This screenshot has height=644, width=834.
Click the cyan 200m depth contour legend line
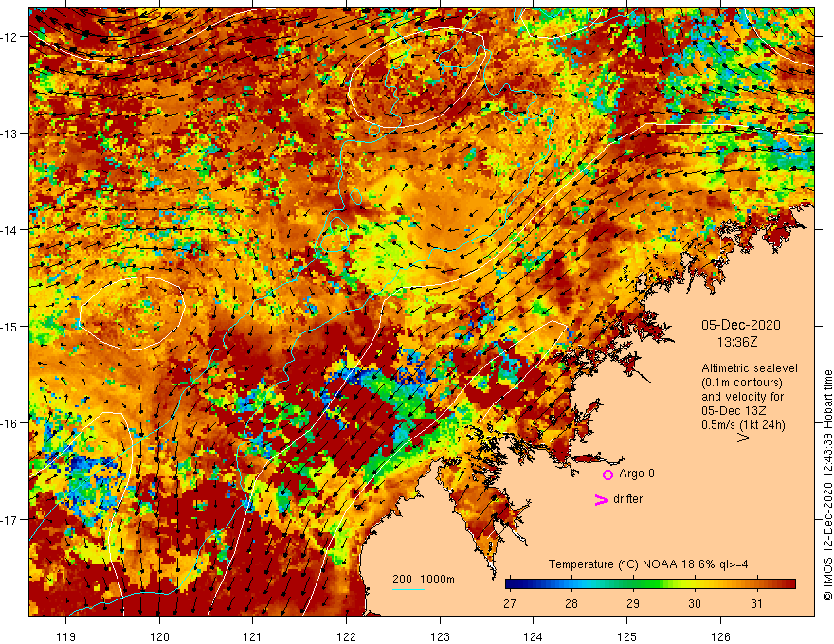408,589
